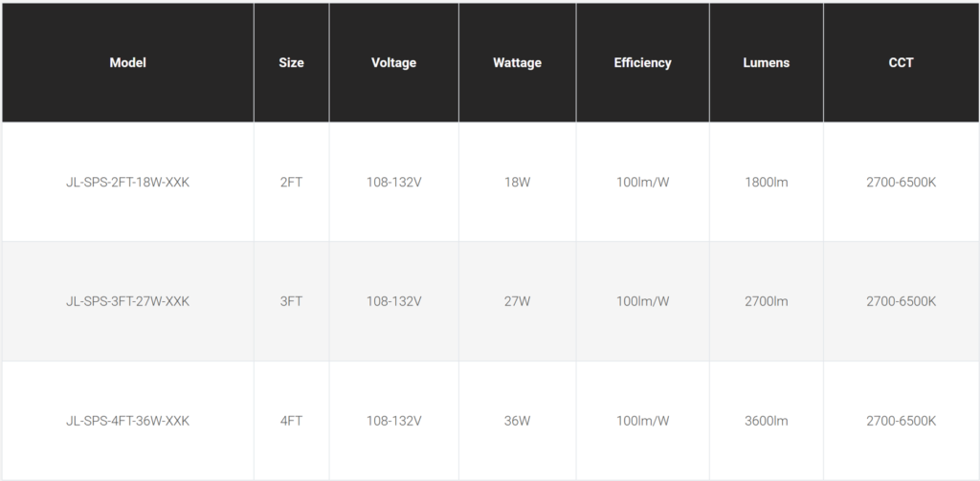Click model JL-SPS-3FT-27W-XXK
980x481 pixels.
click(127, 301)
